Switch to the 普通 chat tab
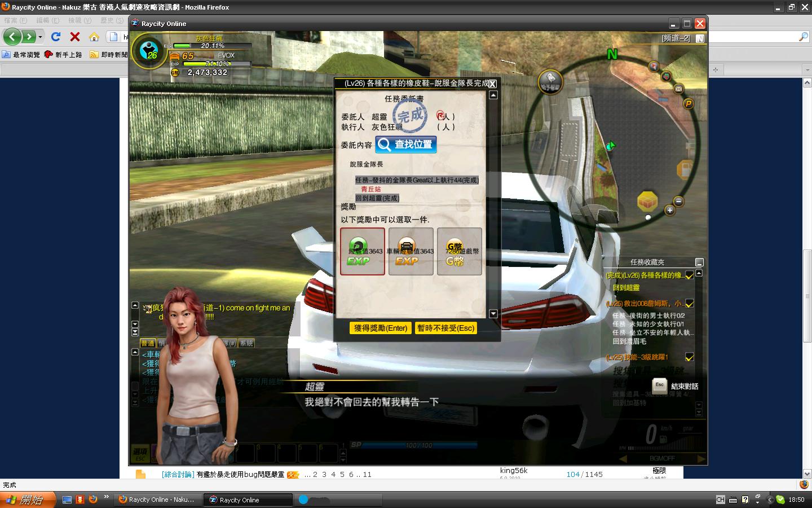This screenshot has height=508, width=812. pyautogui.click(x=148, y=343)
